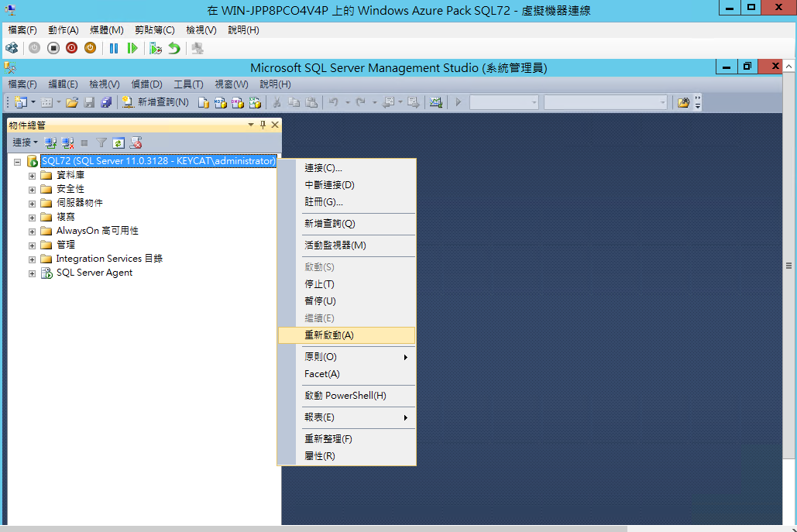Click the Save floppy disk icon
797x532 pixels.
tap(89, 103)
